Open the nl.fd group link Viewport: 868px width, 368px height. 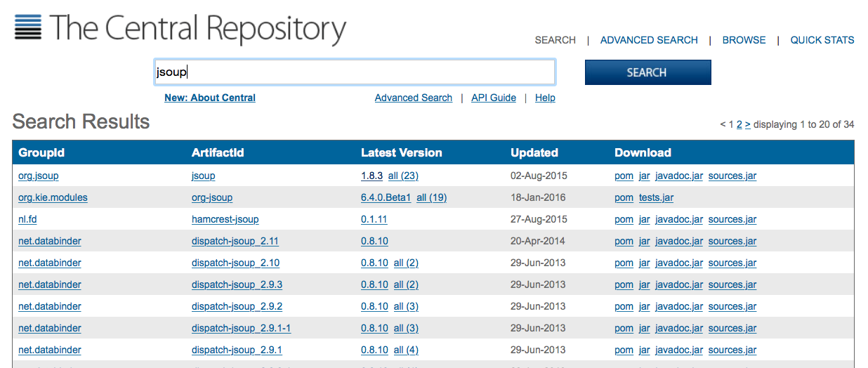click(27, 219)
